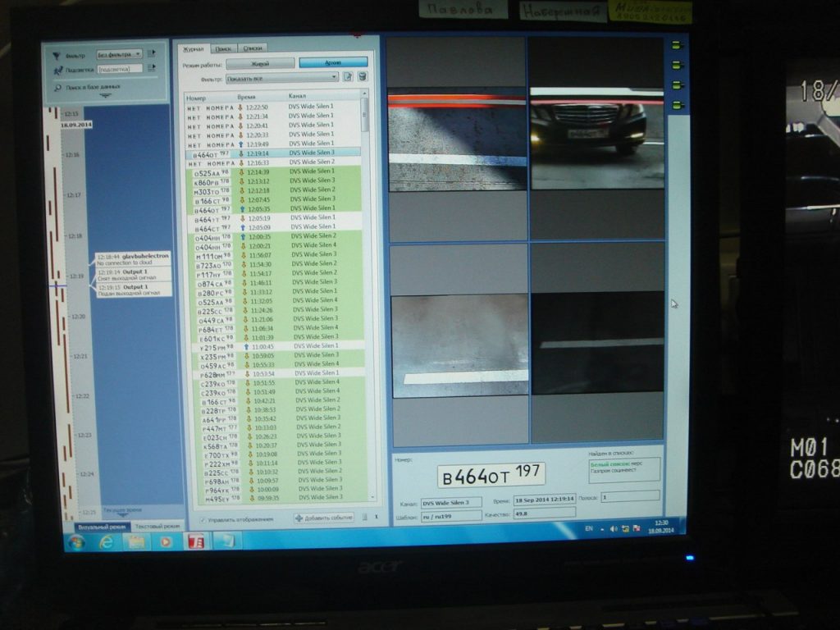Expand the arrow below Поиск в базе данных

tap(105, 95)
